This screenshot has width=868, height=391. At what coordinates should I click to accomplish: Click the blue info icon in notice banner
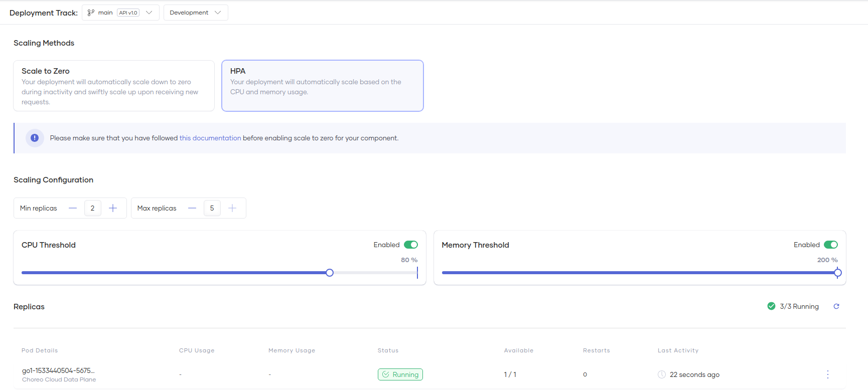tap(35, 138)
